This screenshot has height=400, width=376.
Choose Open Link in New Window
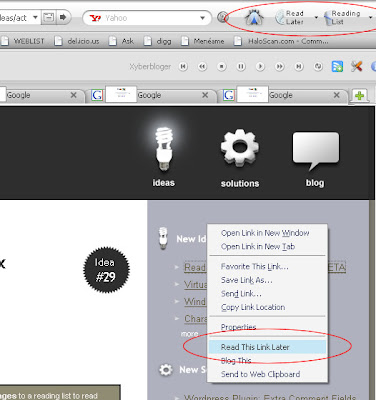pyautogui.click(x=265, y=233)
